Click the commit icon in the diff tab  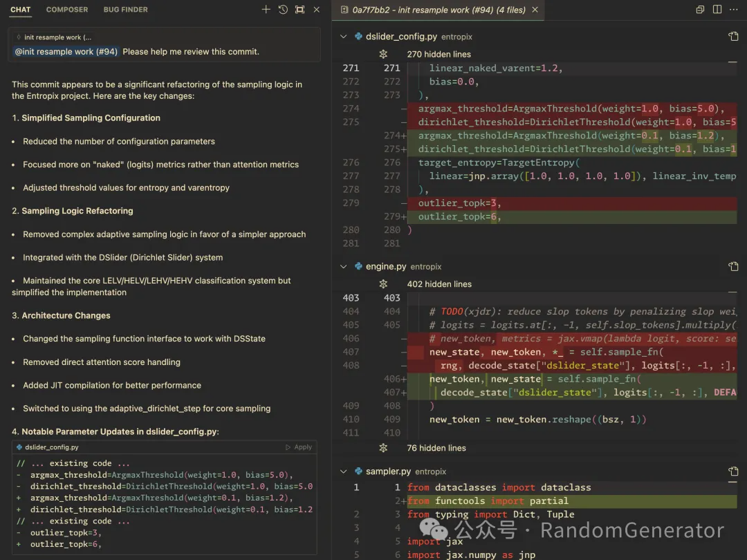pos(344,10)
